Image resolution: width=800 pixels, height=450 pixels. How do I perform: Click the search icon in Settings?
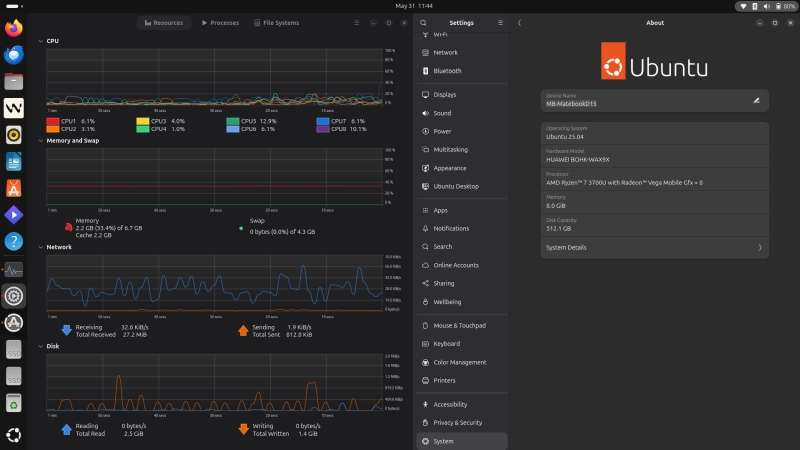(x=423, y=23)
